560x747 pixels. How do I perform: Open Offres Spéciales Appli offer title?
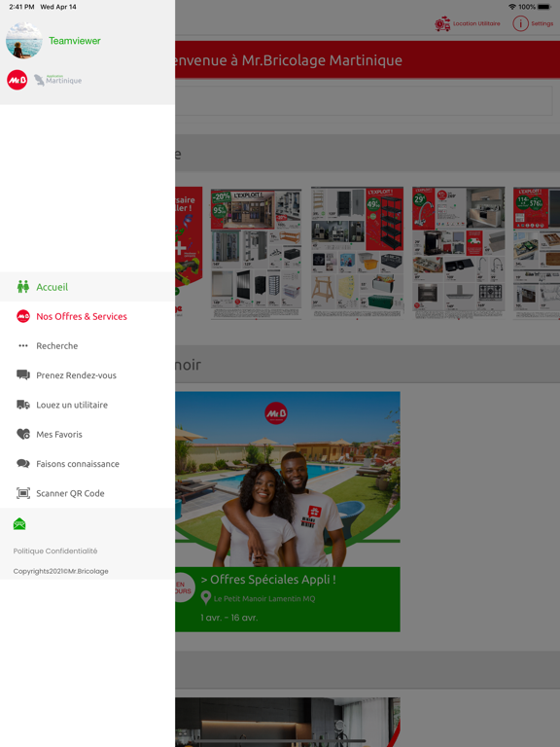coord(268,580)
